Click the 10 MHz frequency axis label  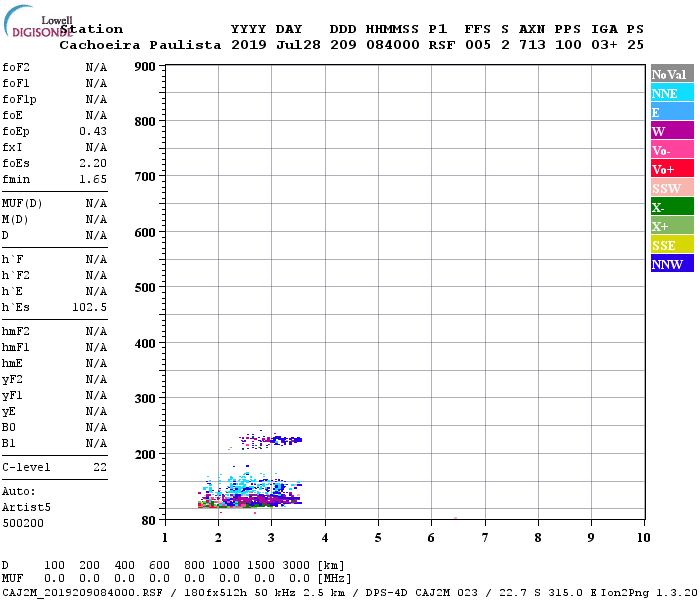[643, 538]
